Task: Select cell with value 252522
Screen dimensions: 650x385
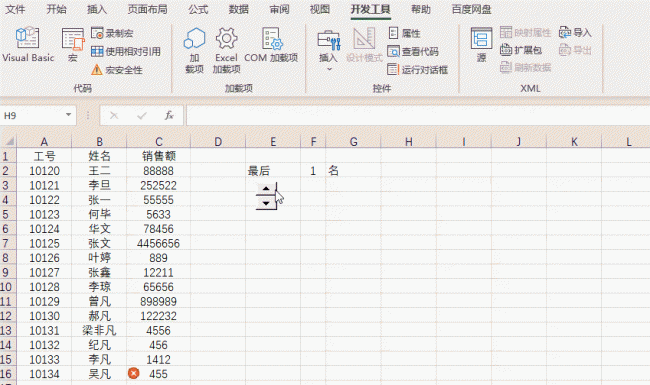Action: pos(158,185)
